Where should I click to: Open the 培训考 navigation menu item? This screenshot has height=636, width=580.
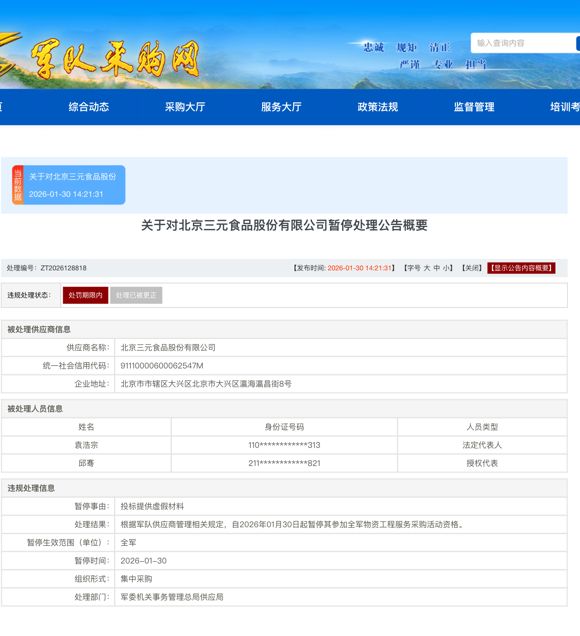coord(565,107)
